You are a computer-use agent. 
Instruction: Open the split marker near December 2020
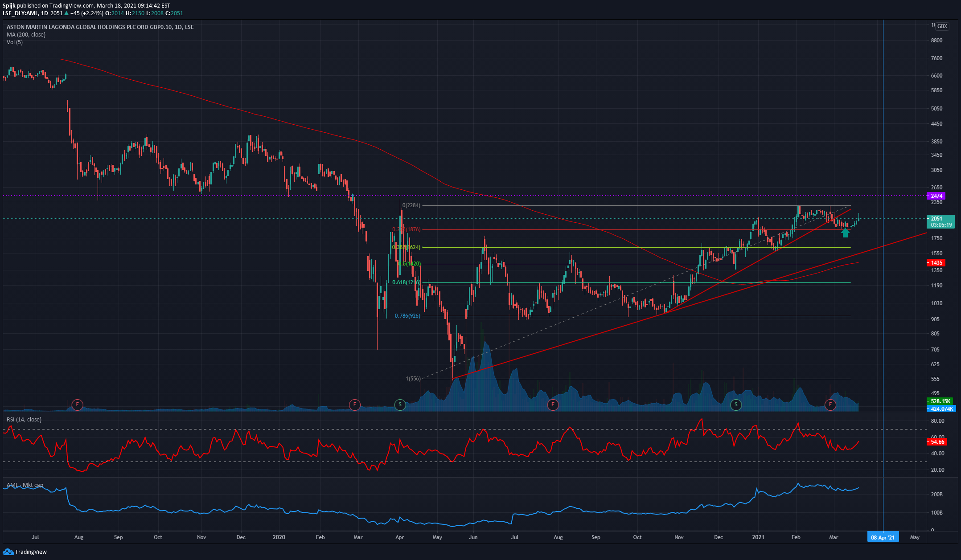[736, 405]
